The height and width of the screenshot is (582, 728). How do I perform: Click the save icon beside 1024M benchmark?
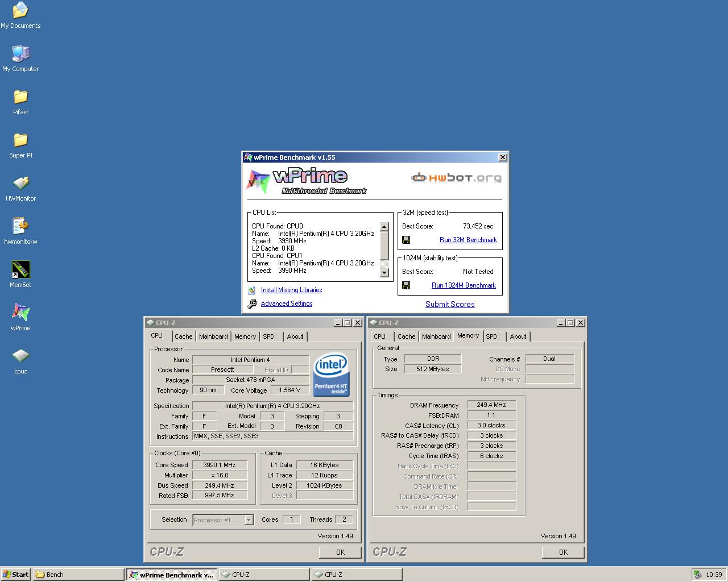click(406, 285)
